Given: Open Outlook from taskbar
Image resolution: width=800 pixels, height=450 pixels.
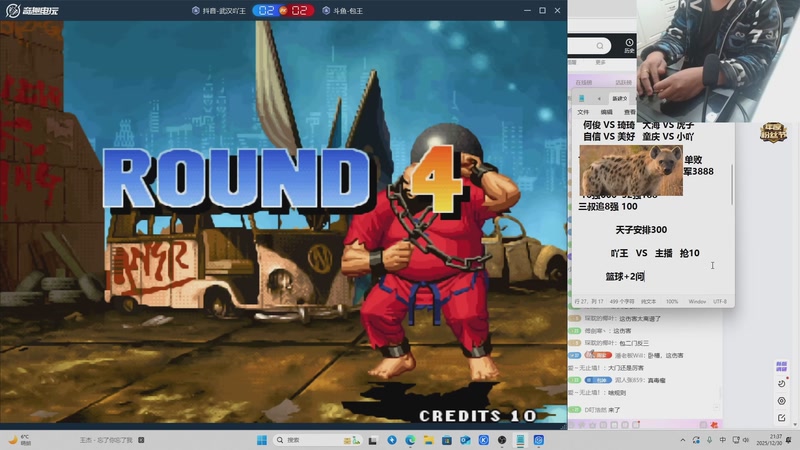Looking at the screenshot, I should [465, 440].
